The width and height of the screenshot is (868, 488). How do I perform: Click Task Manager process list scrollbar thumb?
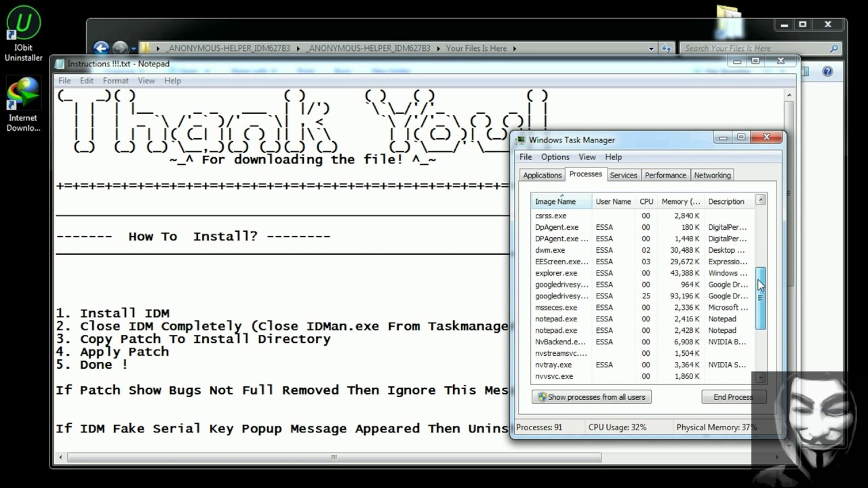coord(761,298)
